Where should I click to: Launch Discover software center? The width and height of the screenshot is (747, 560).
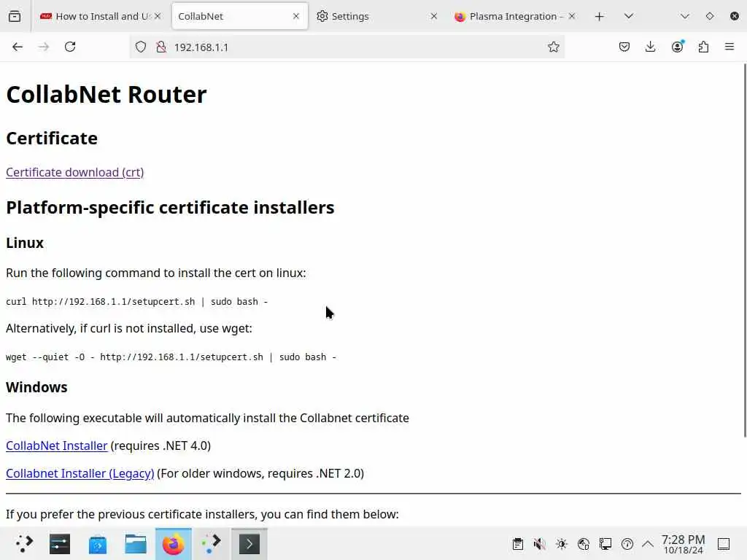[98, 543]
